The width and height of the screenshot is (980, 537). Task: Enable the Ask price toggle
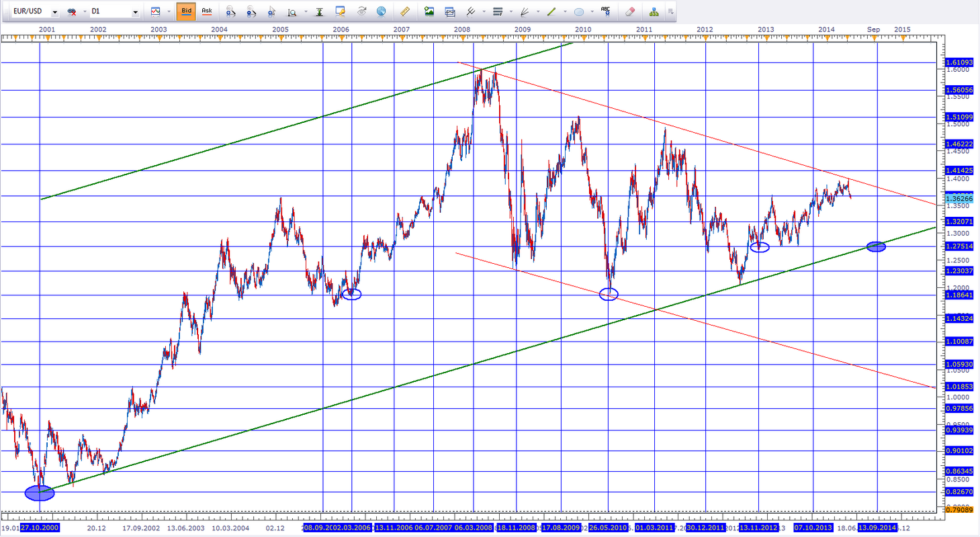(x=207, y=11)
